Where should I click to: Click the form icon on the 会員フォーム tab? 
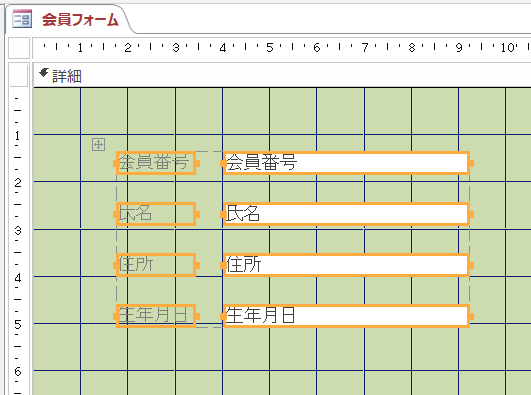(x=22, y=19)
